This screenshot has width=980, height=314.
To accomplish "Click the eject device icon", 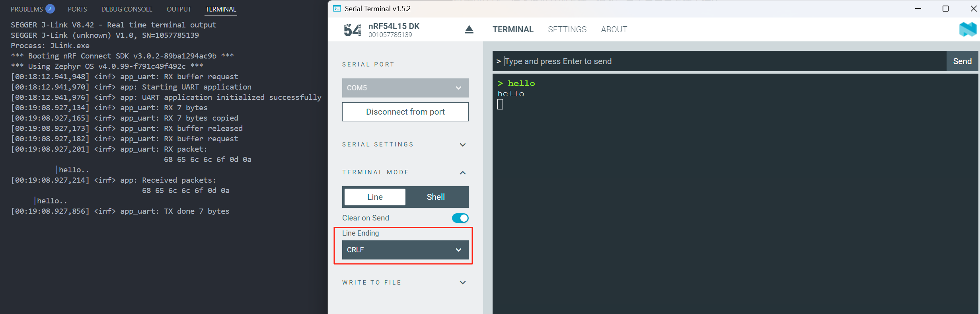I will [x=469, y=29].
